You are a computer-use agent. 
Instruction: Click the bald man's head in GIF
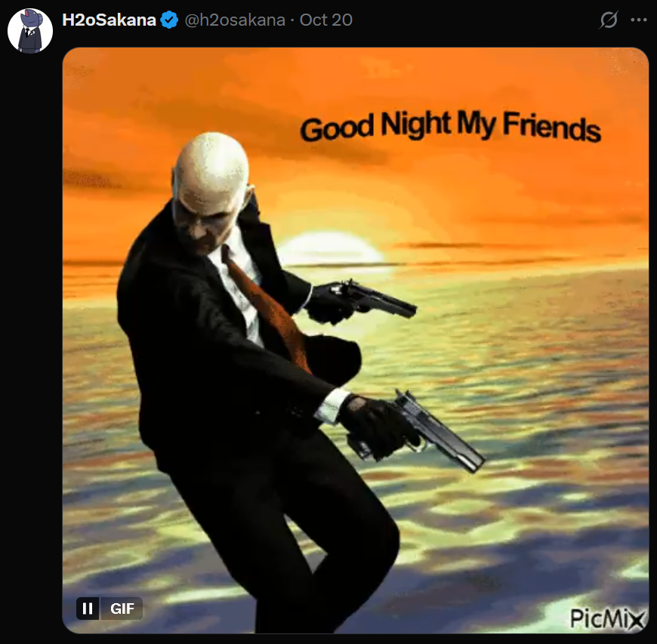211,189
